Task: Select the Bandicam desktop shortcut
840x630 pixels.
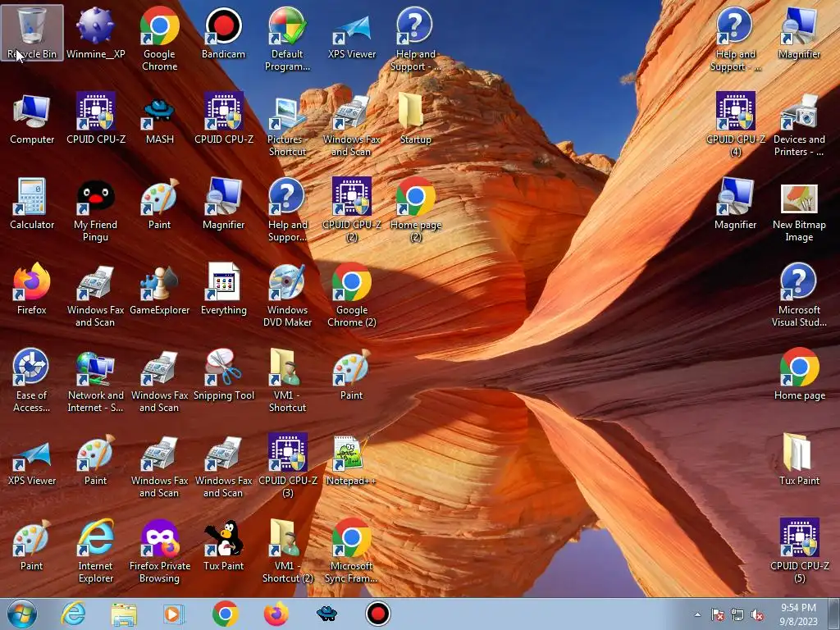Action: point(223,33)
